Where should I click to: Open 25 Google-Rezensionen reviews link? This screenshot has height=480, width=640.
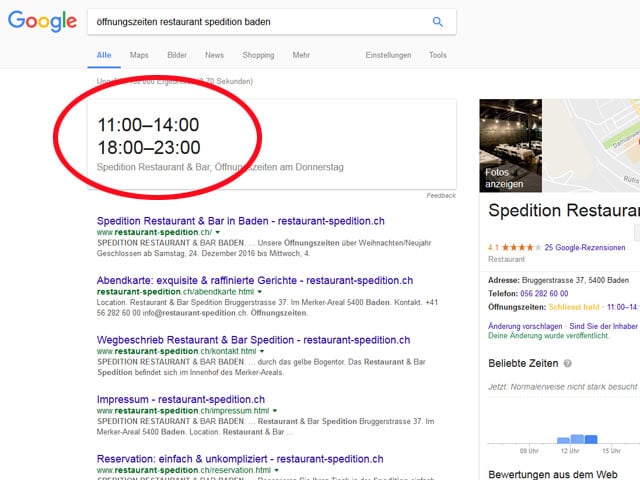click(584, 246)
